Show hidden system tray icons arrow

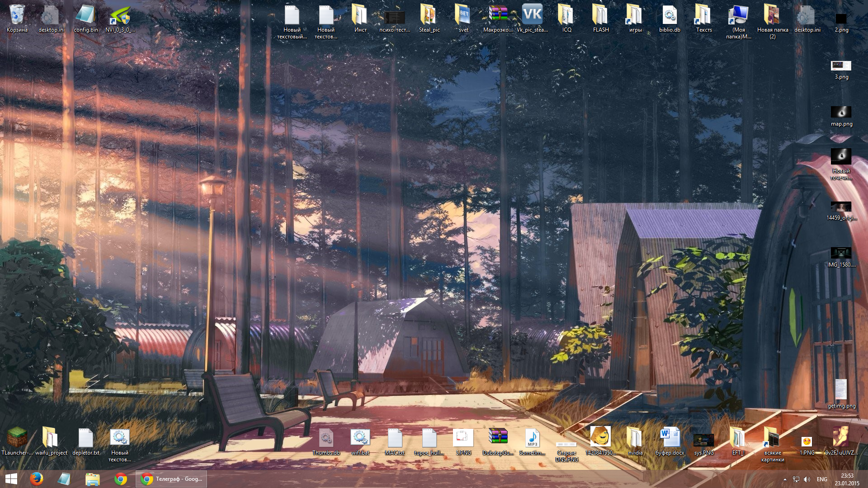pyautogui.click(x=785, y=479)
